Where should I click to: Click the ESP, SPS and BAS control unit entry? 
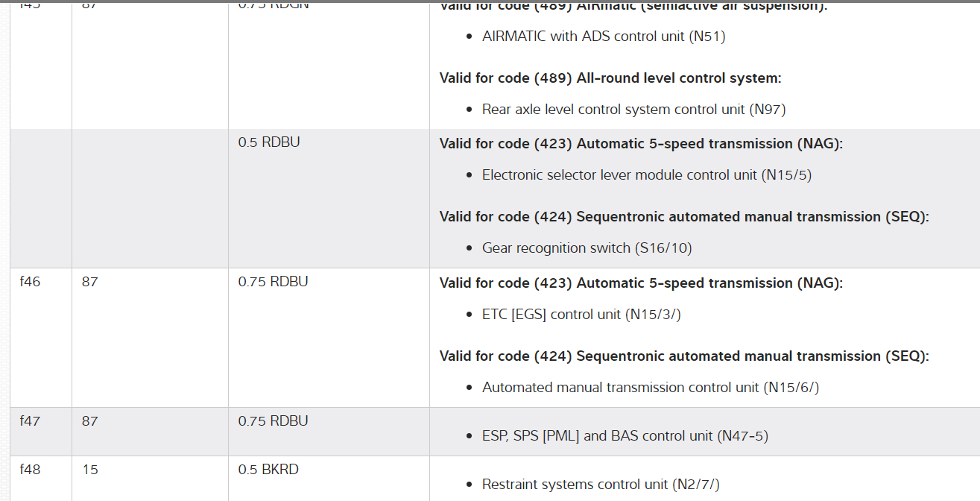(x=625, y=436)
